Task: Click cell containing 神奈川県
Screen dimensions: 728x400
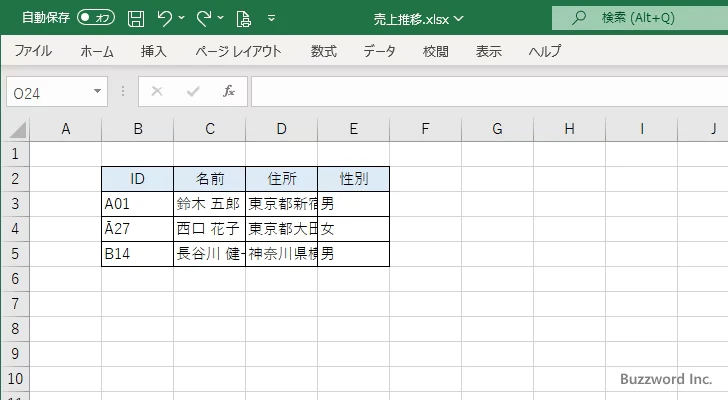Action: click(x=281, y=254)
